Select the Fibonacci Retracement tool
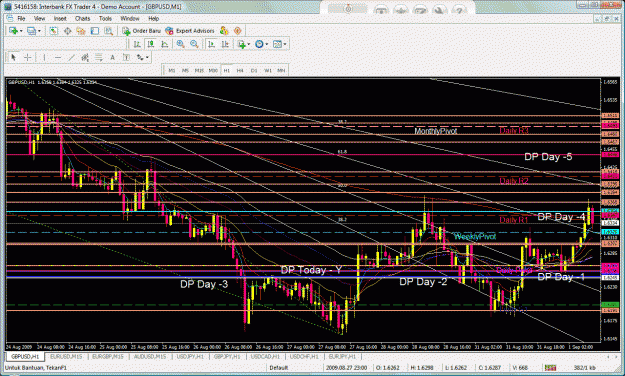625x376 pixels. (98, 58)
